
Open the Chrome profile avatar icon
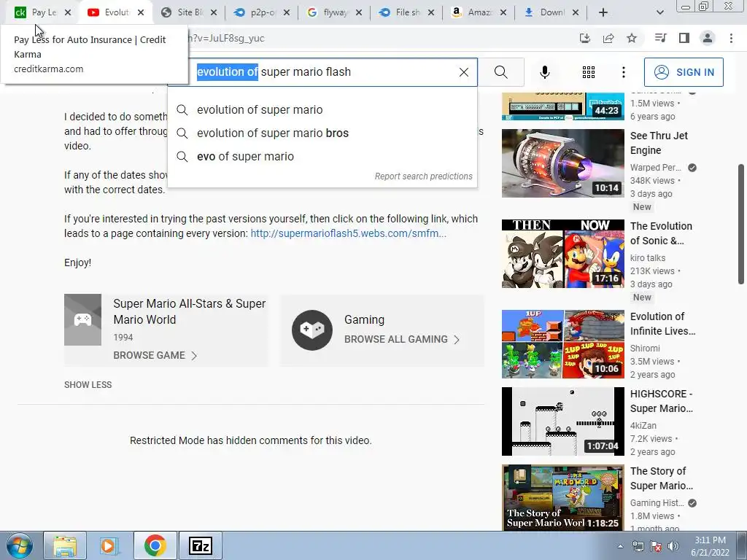coord(708,38)
